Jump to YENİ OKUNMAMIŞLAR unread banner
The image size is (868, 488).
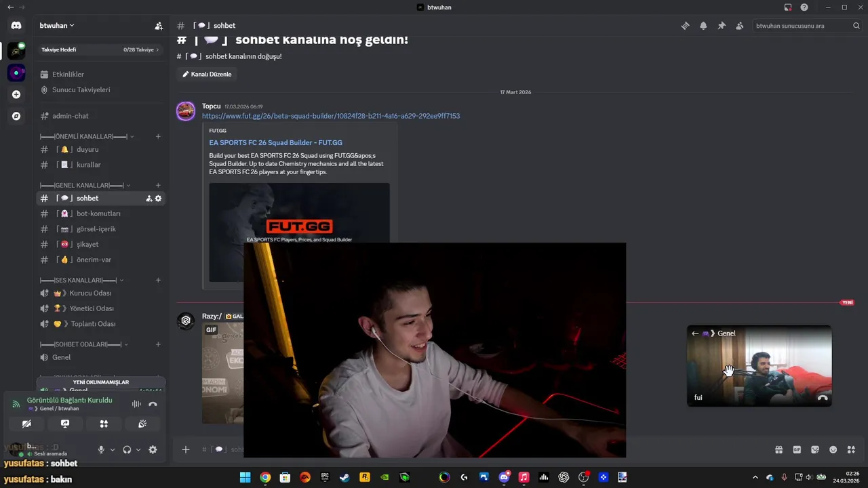pyautogui.click(x=100, y=382)
